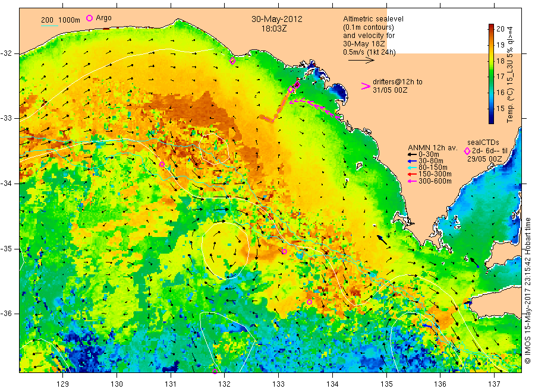This screenshot has width=535, height=392.
Task: Click the 'ANMN 12h av.' legend heading
Action: (433, 148)
